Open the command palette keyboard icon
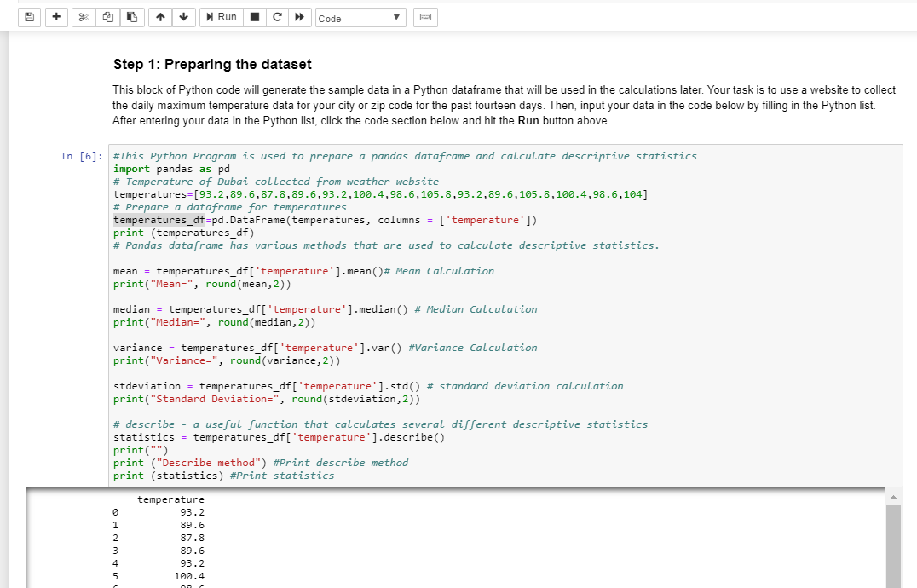This screenshot has height=588, width=917. (426, 18)
